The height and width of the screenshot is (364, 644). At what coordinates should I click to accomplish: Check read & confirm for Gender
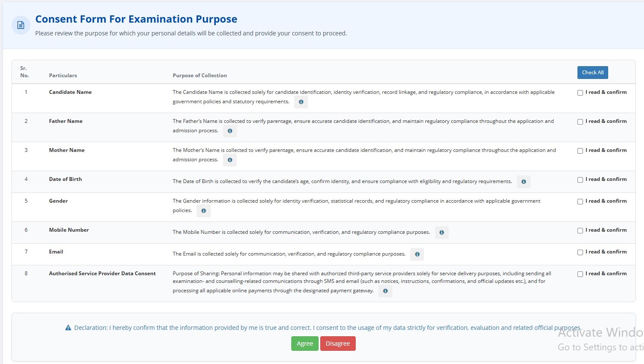pos(580,201)
